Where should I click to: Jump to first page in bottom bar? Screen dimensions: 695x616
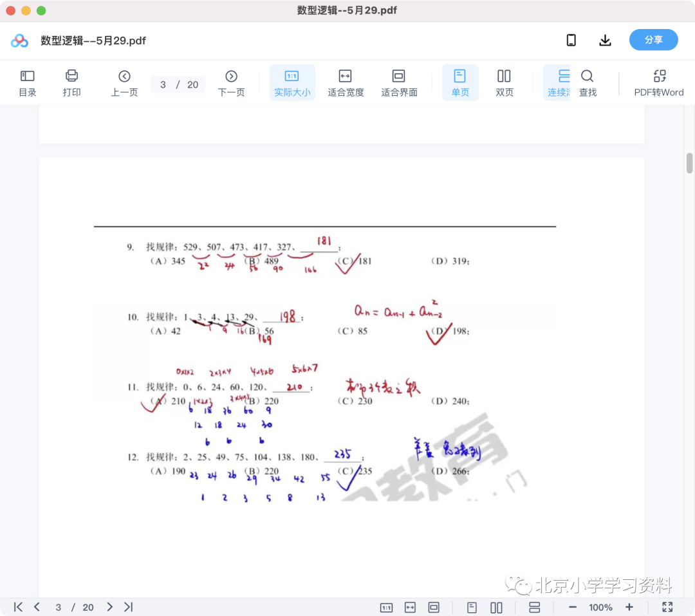pos(18,607)
